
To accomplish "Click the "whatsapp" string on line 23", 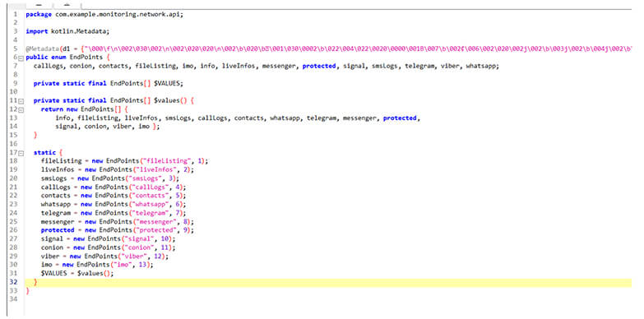I will point(150,205).
